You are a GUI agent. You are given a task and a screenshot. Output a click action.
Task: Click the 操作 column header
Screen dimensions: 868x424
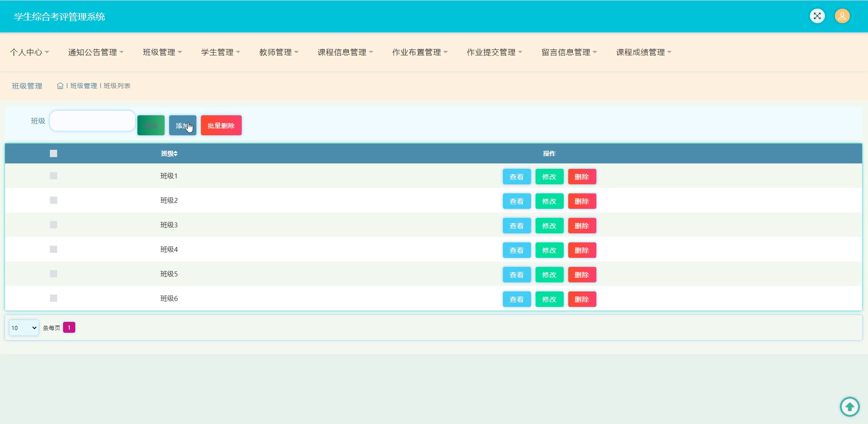tap(549, 153)
